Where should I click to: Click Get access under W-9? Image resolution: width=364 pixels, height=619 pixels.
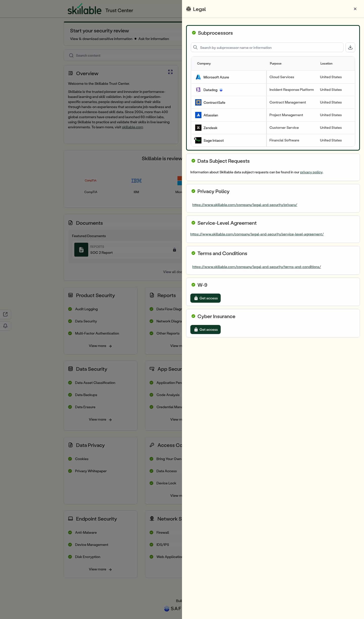206,298
